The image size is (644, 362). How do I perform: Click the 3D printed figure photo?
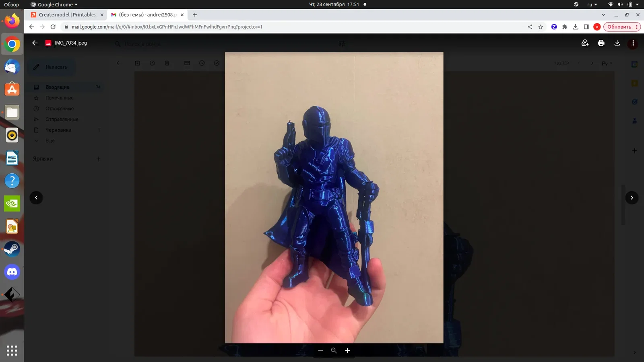[x=334, y=197]
